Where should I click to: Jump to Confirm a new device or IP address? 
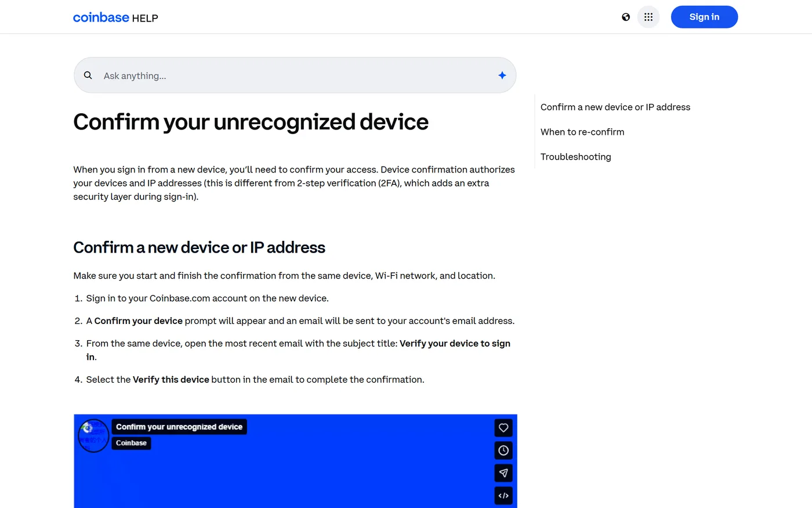[x=615, y=107]
